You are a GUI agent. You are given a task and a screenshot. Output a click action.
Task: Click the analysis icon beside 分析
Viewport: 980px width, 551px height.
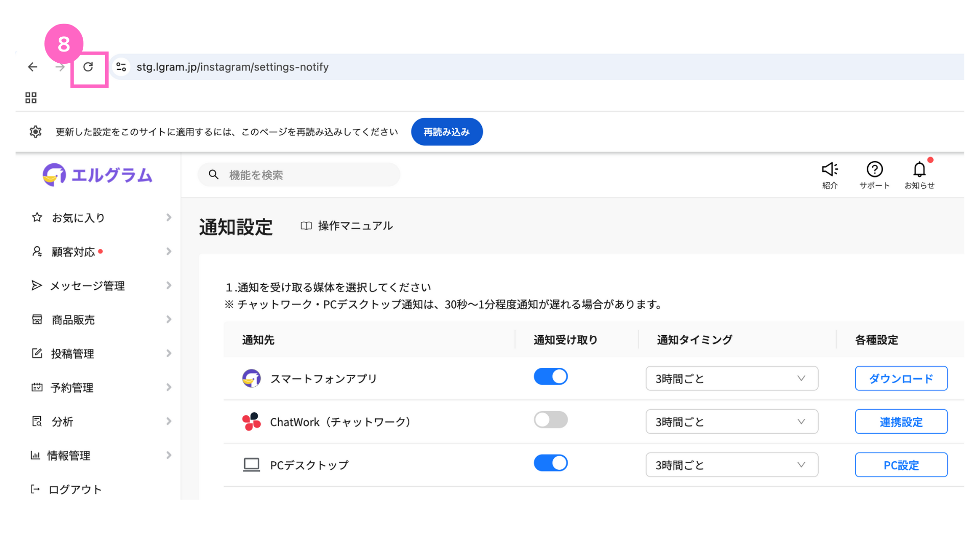click(x=37, y=421)
